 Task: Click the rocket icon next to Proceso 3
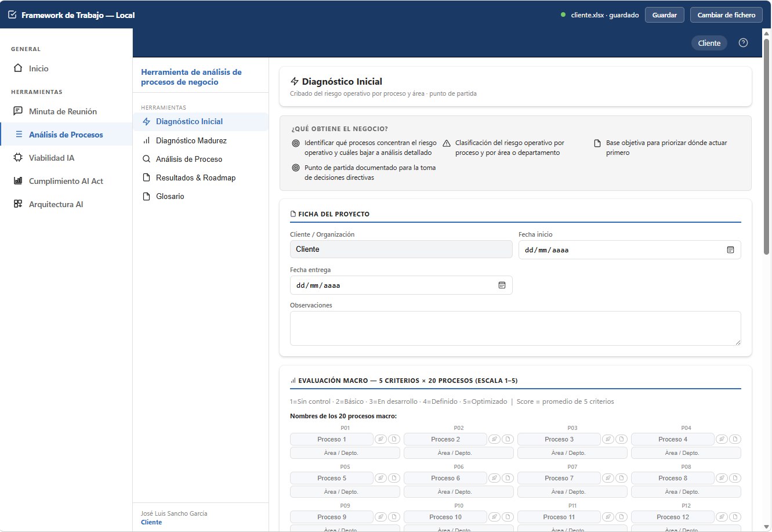pos(608,439)
